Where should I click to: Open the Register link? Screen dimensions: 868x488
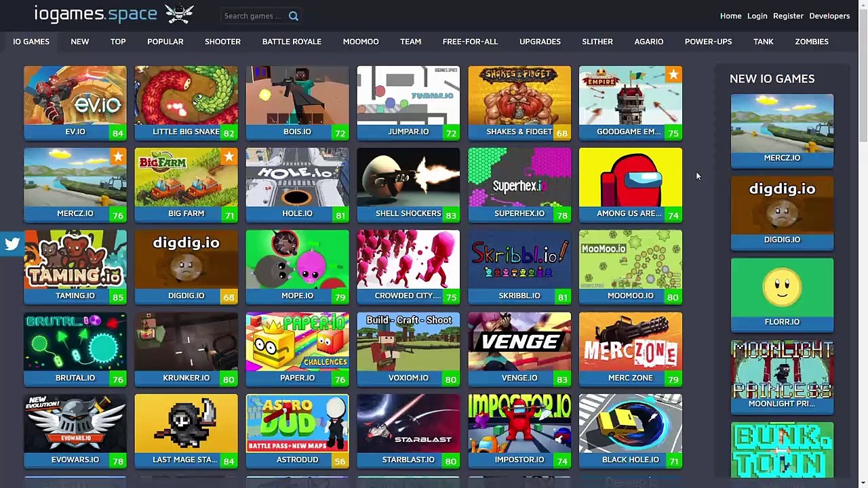[x=788, y=16]
